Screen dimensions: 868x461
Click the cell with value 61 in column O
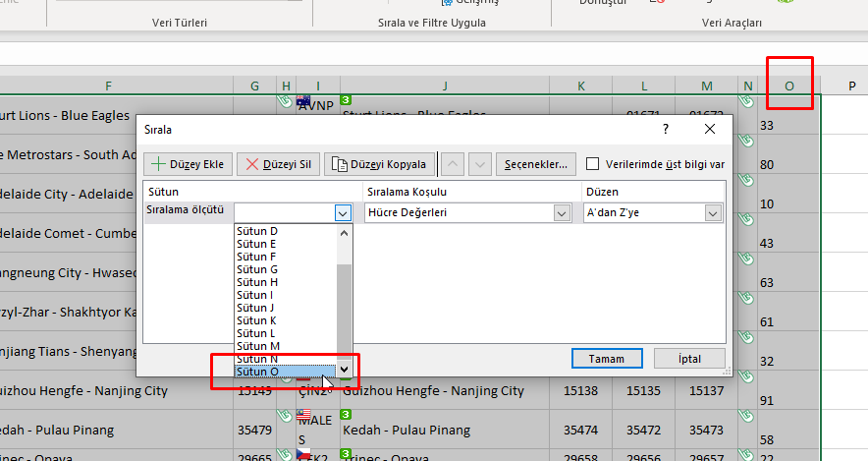point(789,312)
